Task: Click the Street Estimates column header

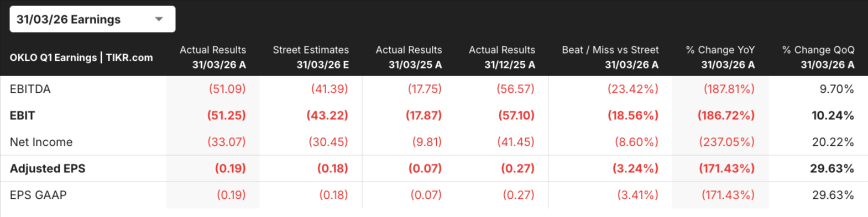Action: click(x=311, y=57)
